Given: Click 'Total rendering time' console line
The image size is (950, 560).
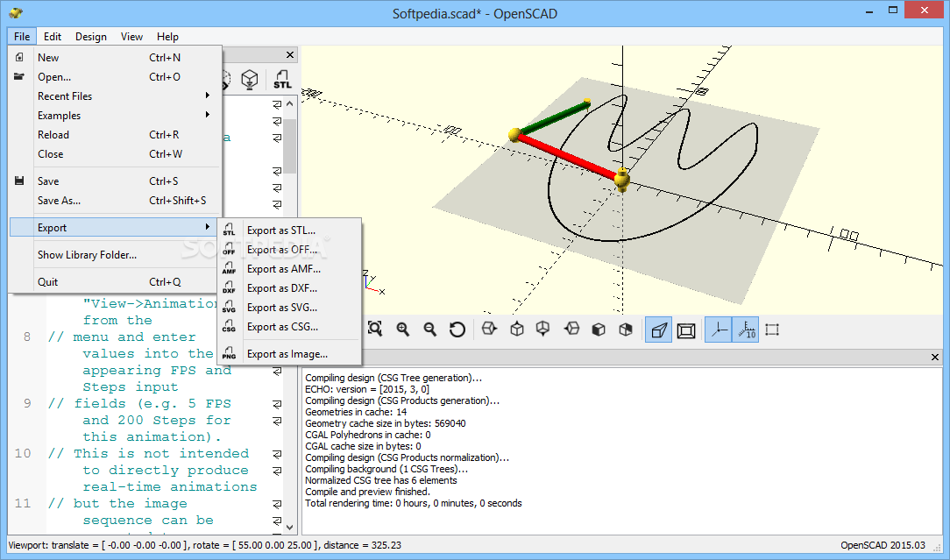Looking at the screenshot, I should (x=413, y=503).
